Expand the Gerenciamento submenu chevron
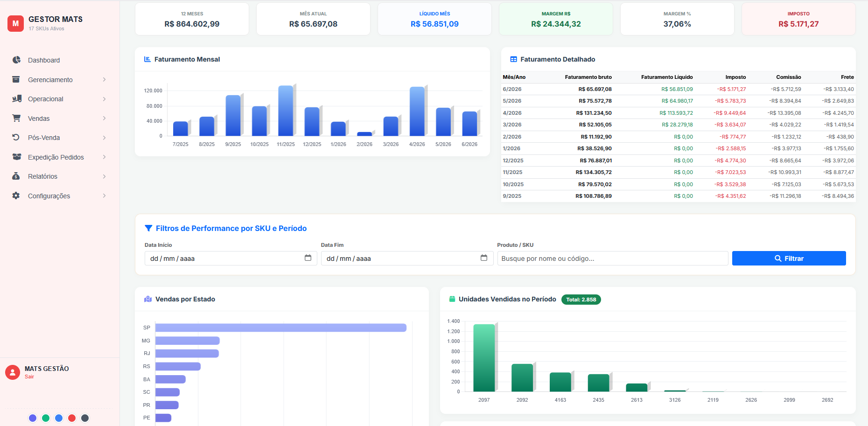868x426 pixels. click(x=104, y=80)
